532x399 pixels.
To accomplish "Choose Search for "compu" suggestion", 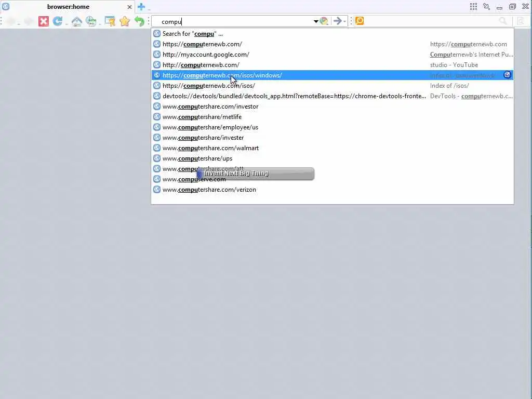I will click(332, 34).
